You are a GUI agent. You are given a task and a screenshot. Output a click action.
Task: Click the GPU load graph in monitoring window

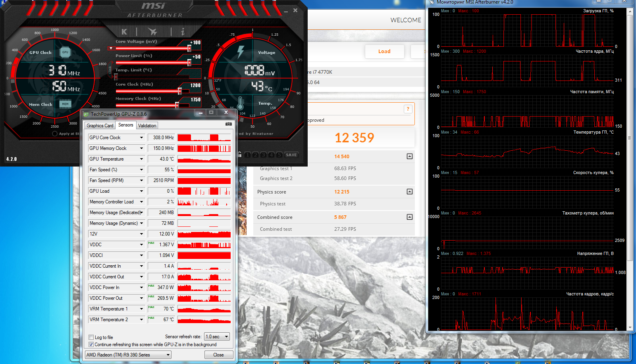(528, 31)
